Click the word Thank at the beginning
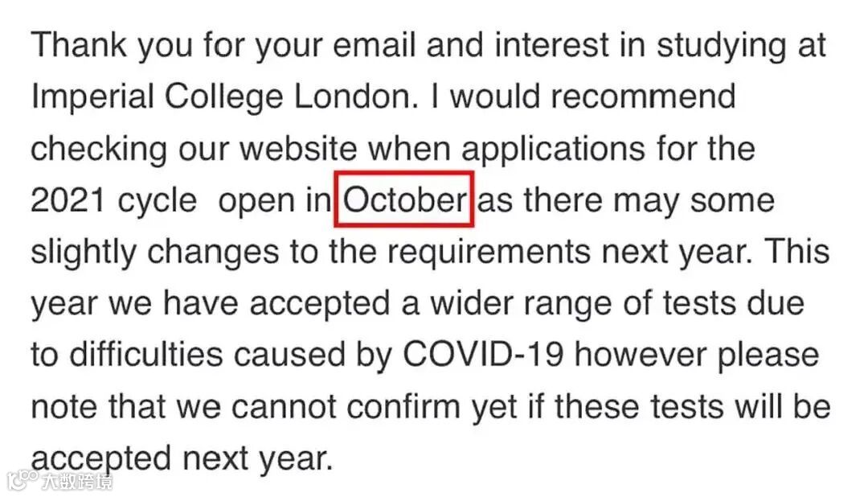The image size is (868, 497). tap(79, 44)
